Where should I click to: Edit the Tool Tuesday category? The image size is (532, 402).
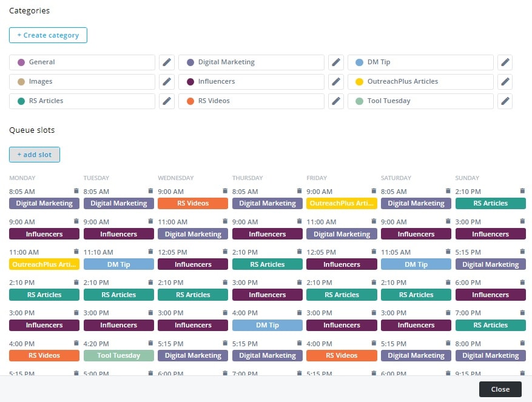(505, 101)
